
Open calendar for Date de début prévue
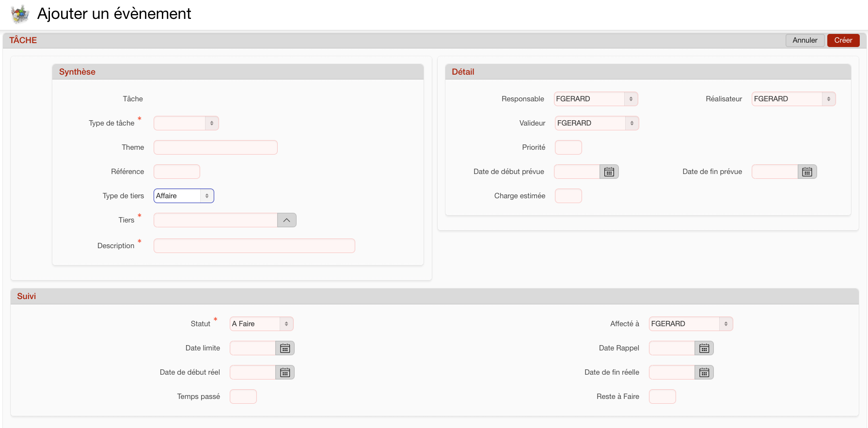tap(609, 172)
